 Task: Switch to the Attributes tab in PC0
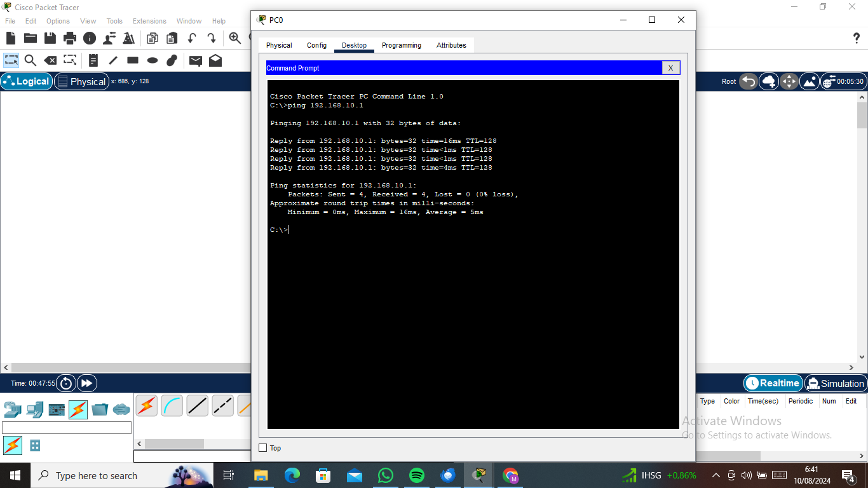click(451, 45)
